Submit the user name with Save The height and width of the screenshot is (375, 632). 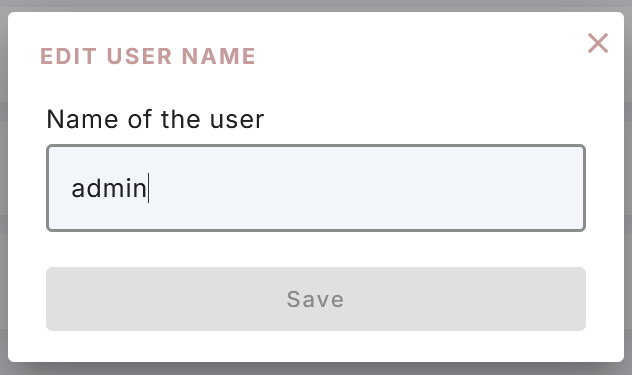[316, 299]
